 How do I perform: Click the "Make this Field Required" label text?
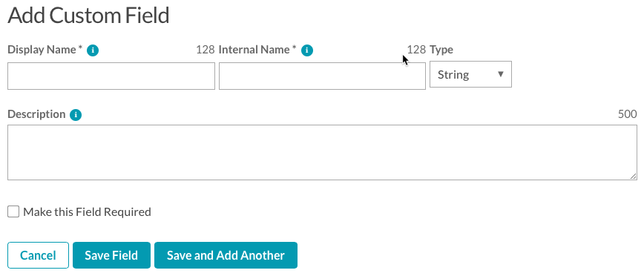pyautogui.click(x=87, y=212)
